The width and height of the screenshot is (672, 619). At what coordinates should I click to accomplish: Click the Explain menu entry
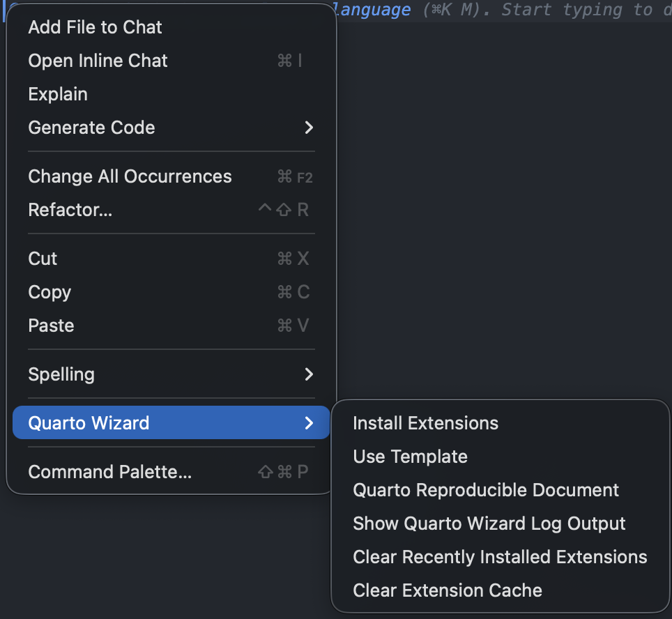coord(58,94)
